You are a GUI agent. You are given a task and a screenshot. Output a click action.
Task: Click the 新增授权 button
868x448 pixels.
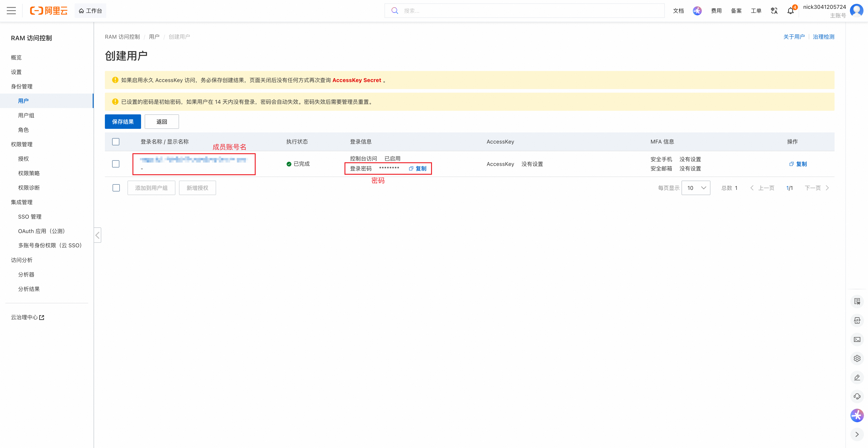coord(197,188)
